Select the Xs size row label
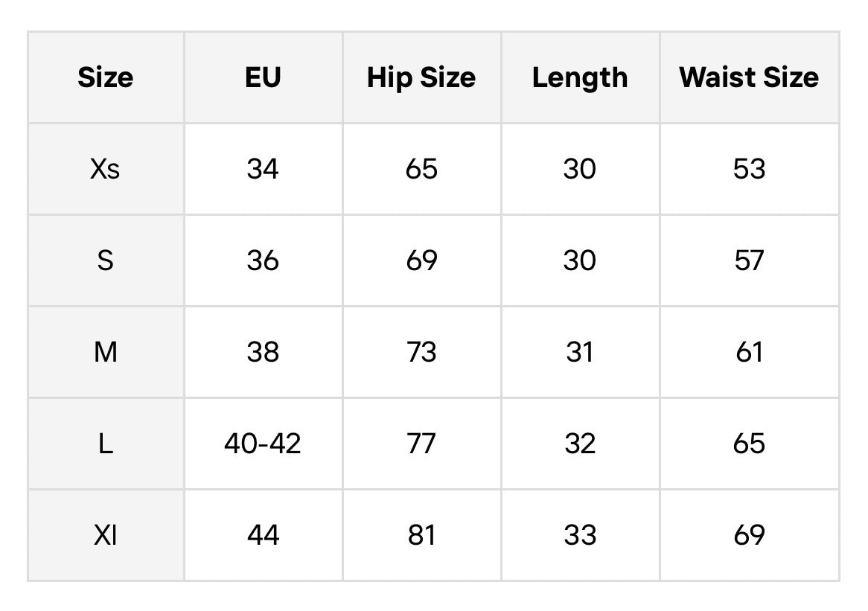 tap(106, 169)
